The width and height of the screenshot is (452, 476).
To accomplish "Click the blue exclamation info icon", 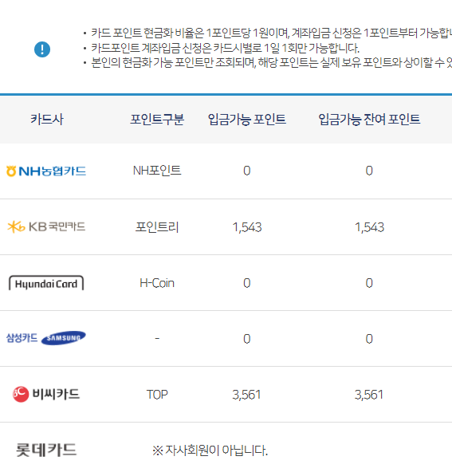I will click(x=42, y=49).
